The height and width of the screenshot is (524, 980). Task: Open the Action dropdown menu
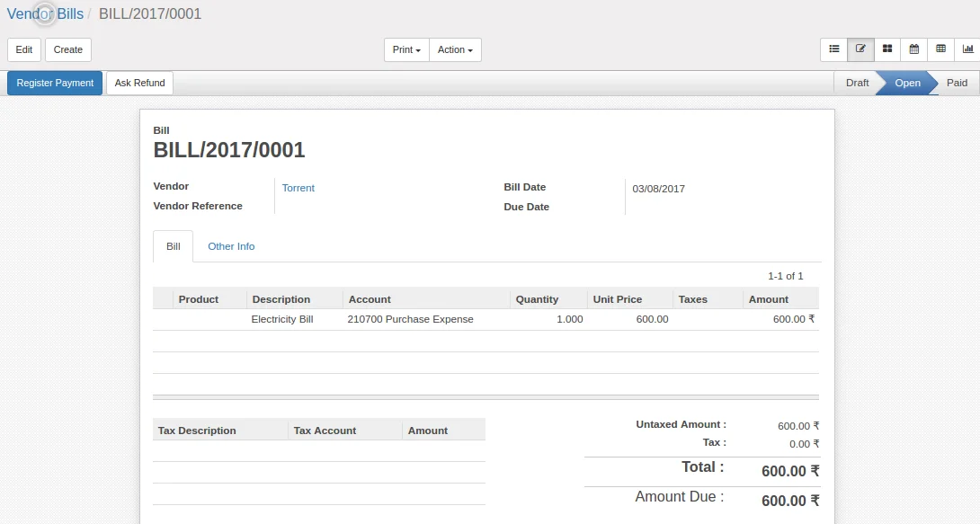pos(455,50)
